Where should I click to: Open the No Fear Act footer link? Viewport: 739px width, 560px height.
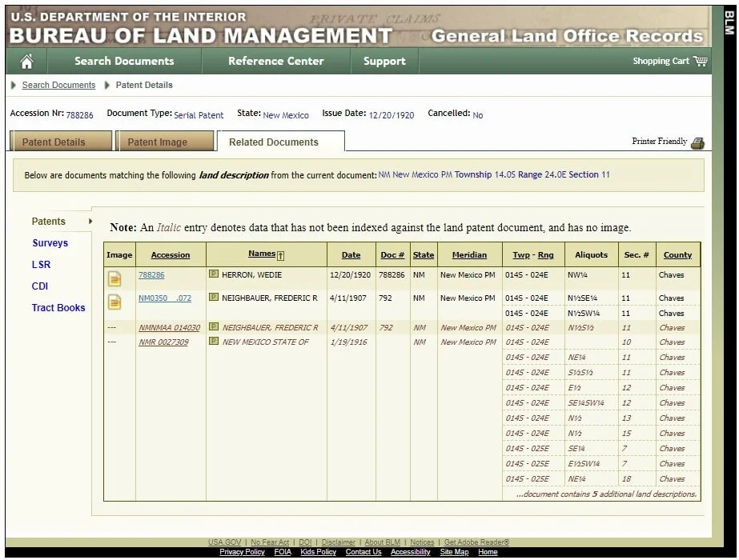click(270, 542)
